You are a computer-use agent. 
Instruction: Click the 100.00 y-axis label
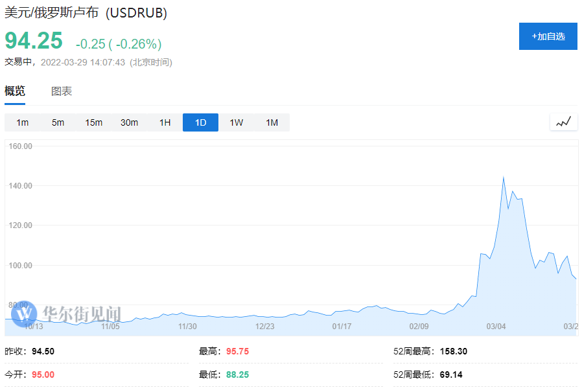click(20, 266)
